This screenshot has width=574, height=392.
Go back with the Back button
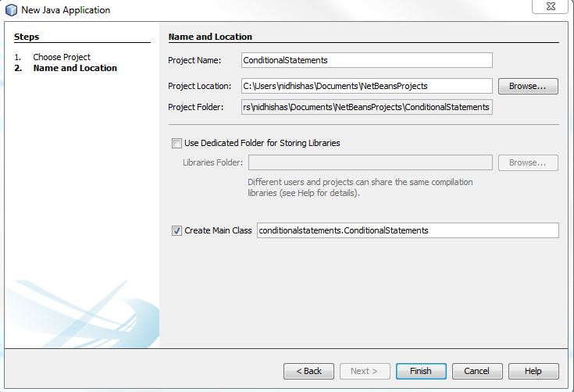click(308, 371)
